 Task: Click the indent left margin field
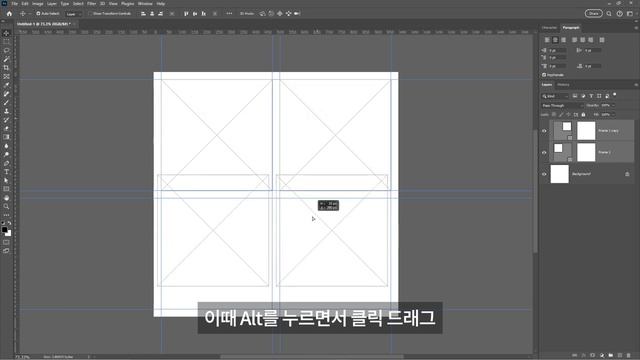[557, 51]
